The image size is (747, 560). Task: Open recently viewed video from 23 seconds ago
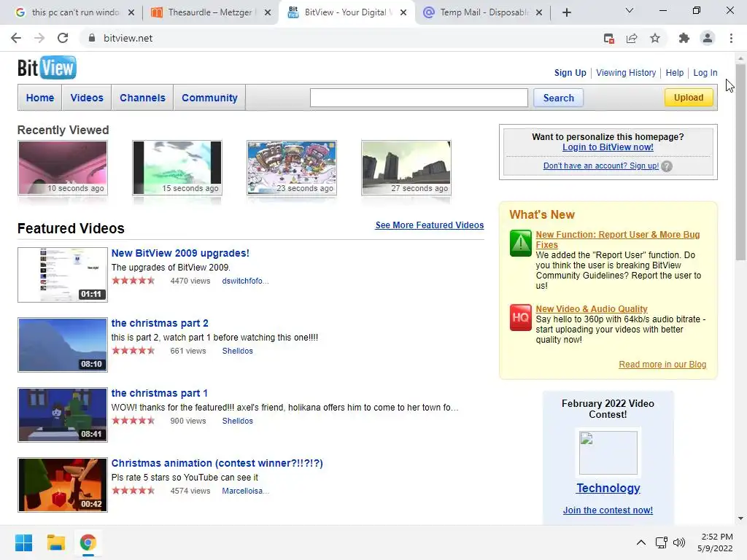[292, 168]
